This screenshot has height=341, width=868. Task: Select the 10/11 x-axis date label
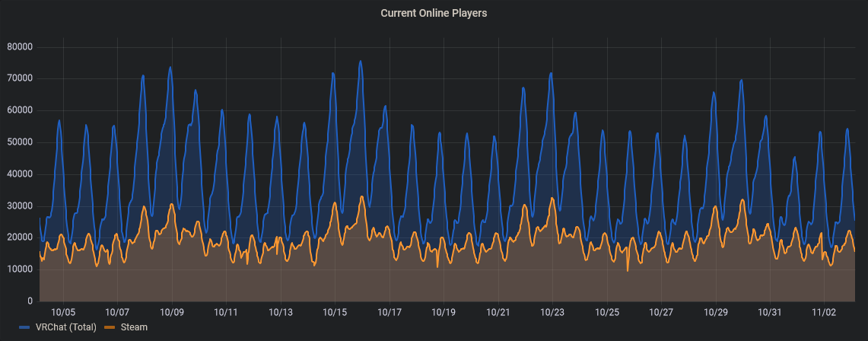(226, 312)
